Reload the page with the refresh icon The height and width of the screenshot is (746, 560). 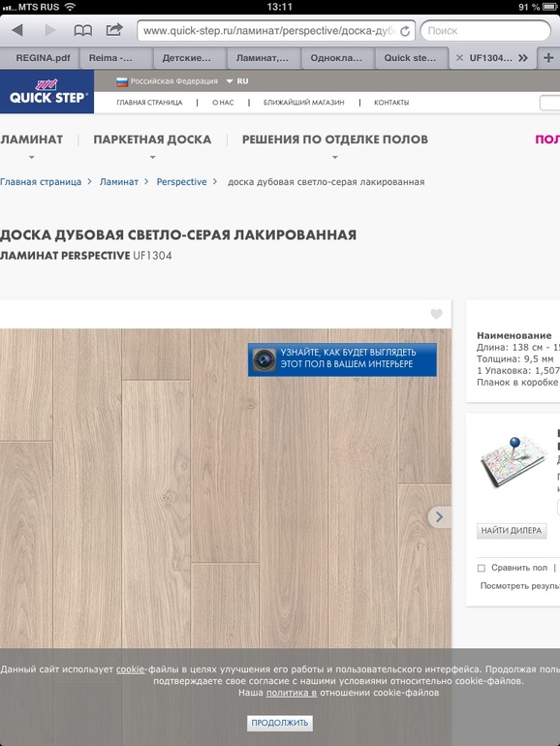pyautogui.click(x=405, y=31)
